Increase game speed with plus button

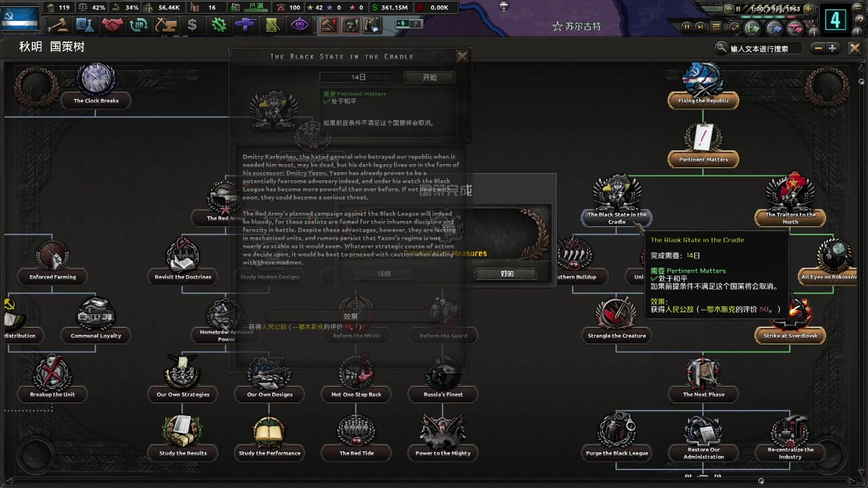point(808,9)
